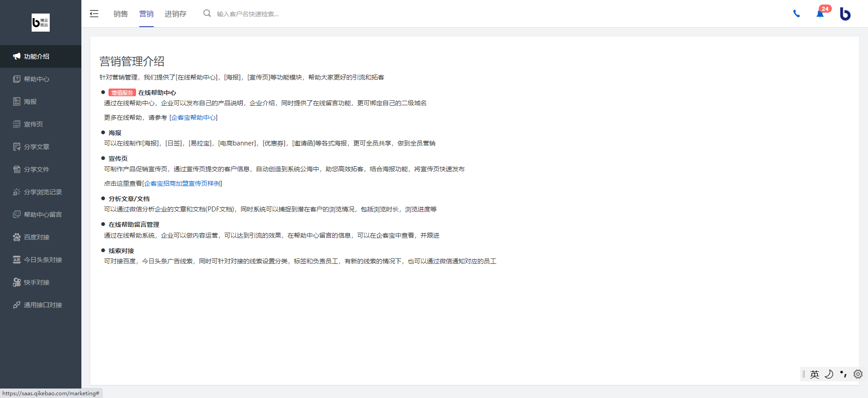Toggle the IME half-moon width icon
The image size is (868, 398).
pos(829,374)
